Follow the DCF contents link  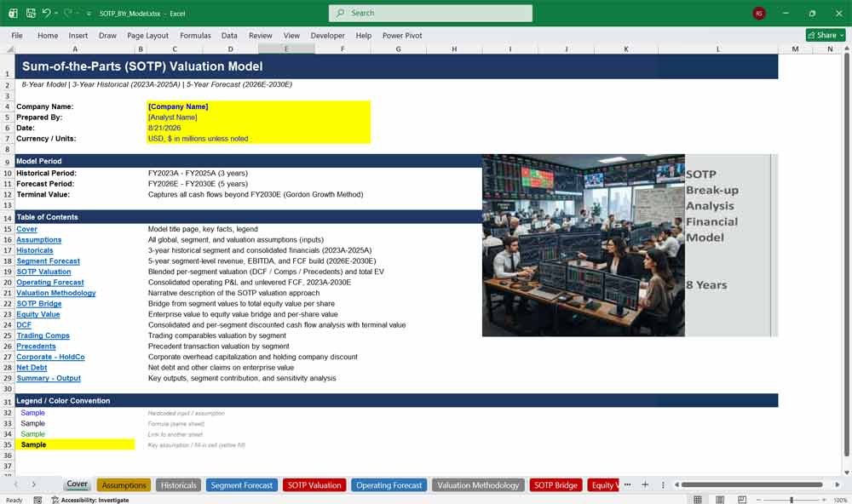pos(24,324)
